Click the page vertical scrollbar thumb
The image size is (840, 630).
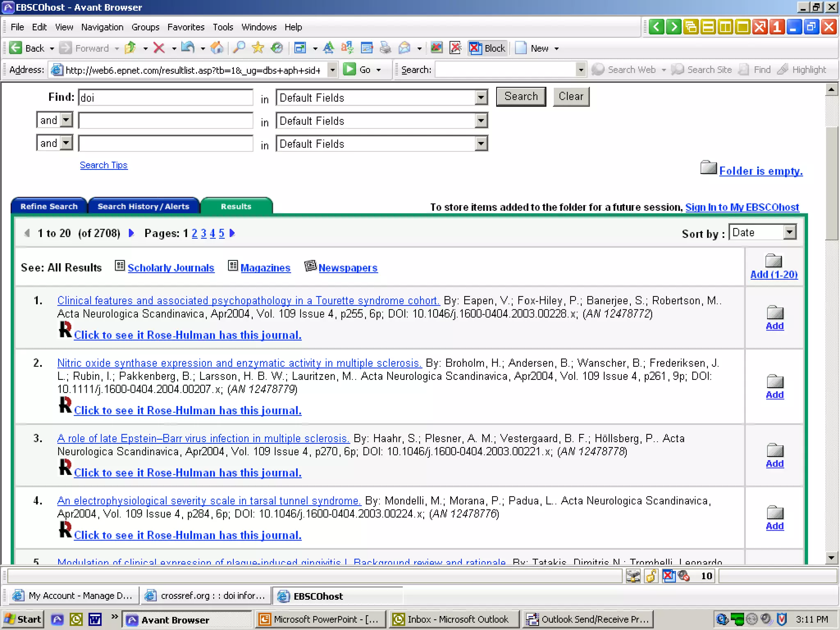tap(831, 183)
